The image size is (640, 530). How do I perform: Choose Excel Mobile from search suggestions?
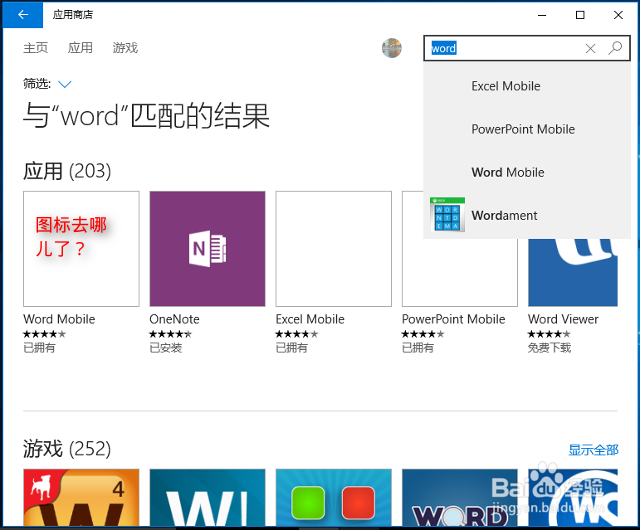[x=527, y=86]
